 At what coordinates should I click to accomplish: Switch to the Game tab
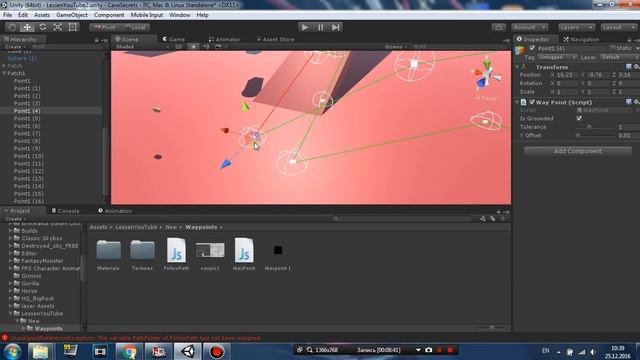174,40
